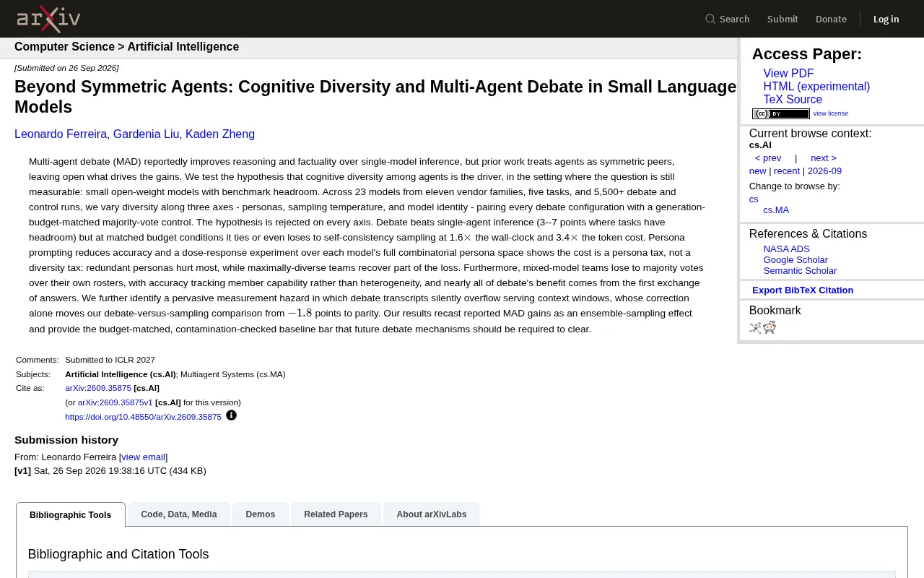Download the TeX Source
This screenshot has width=924, height=578.
(x=793, y=100)
